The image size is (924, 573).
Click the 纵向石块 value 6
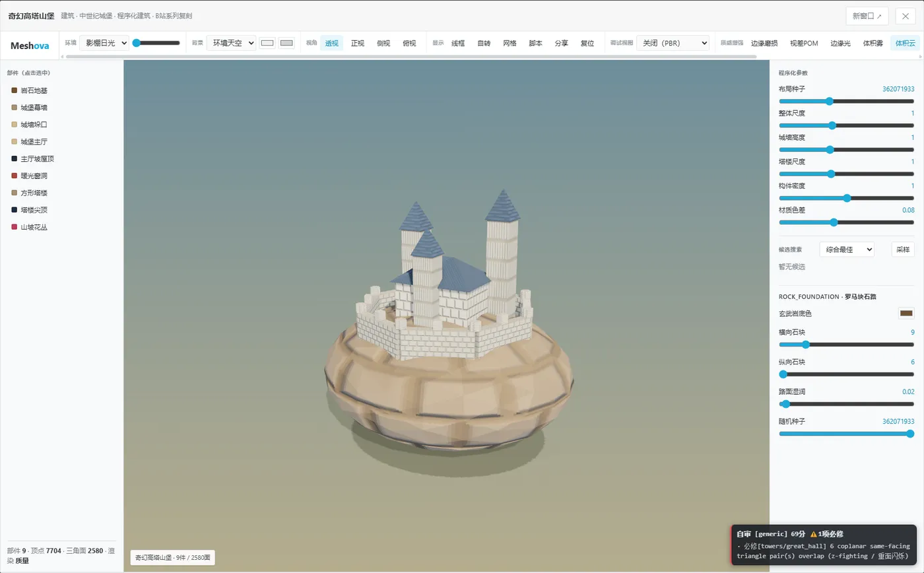point(912,362)
